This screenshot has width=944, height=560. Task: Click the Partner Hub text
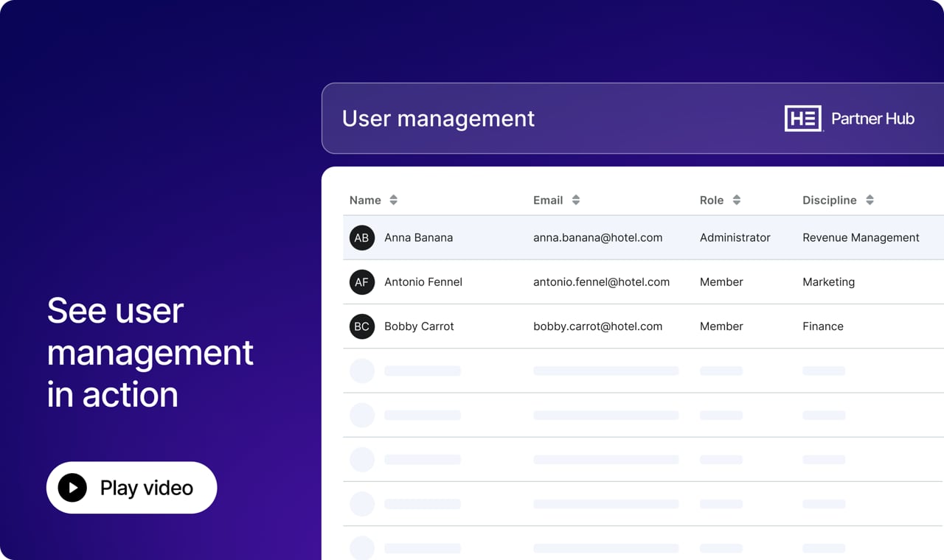873,119
